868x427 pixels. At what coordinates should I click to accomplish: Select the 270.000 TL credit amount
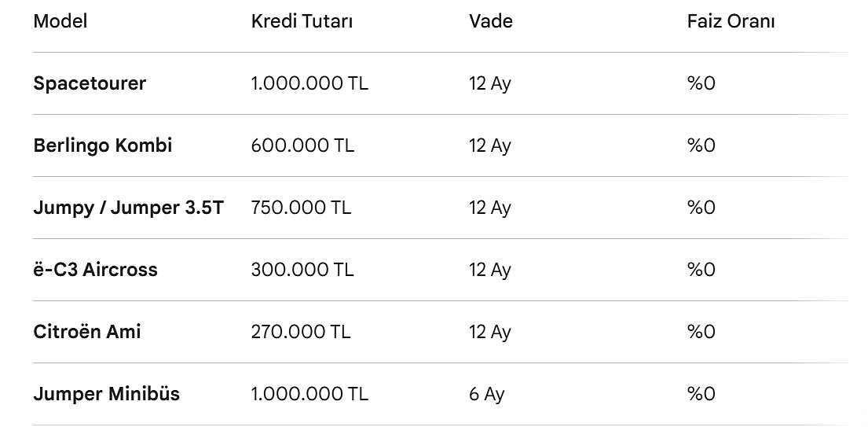301,332
